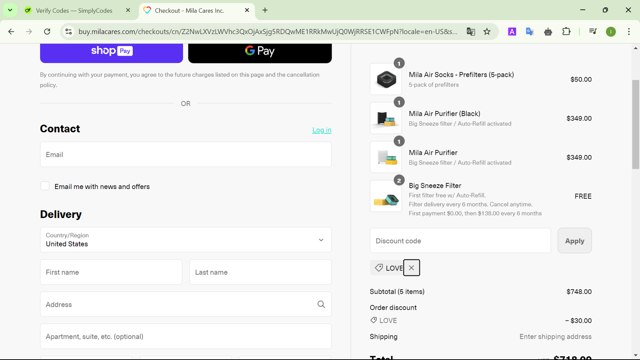Minimize the browser window

tap(582, 10)
